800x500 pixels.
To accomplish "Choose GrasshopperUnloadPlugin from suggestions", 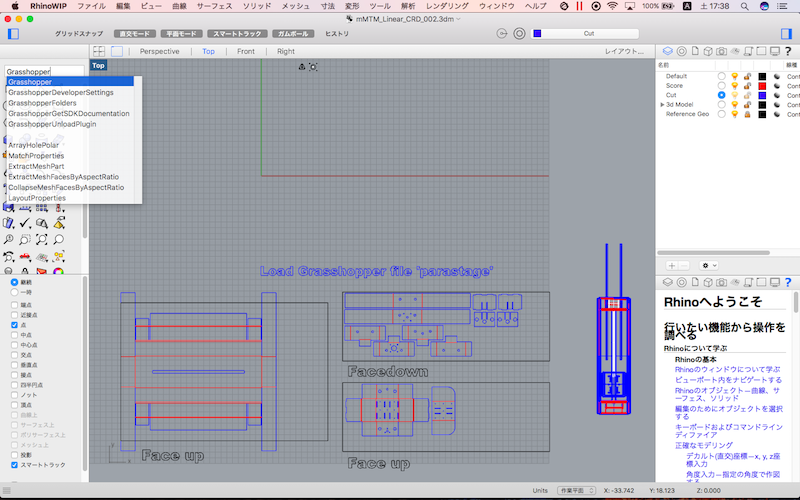I will pos(52,124).
